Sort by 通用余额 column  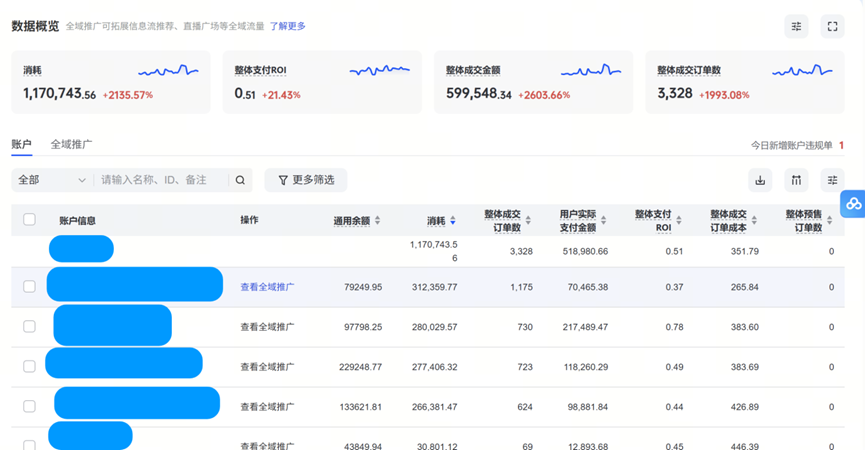click(x=377, y=221)
